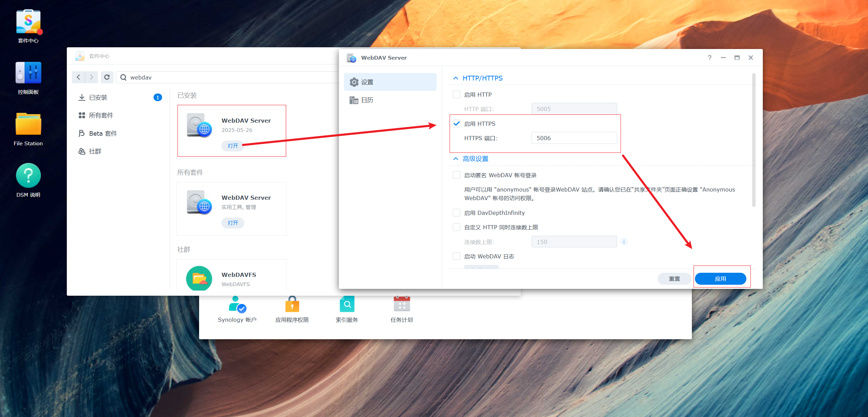Click the HTTP/HTTPS section heading

482,78
